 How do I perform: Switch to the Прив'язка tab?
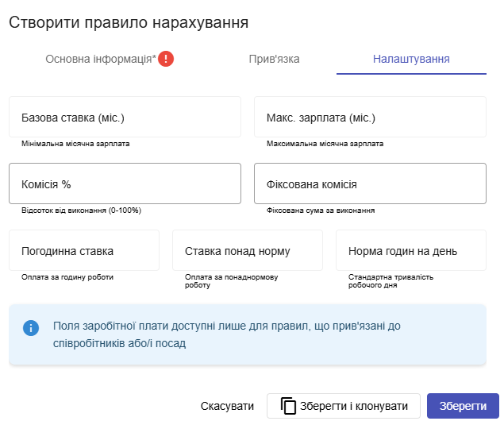[x=275, y=59]
